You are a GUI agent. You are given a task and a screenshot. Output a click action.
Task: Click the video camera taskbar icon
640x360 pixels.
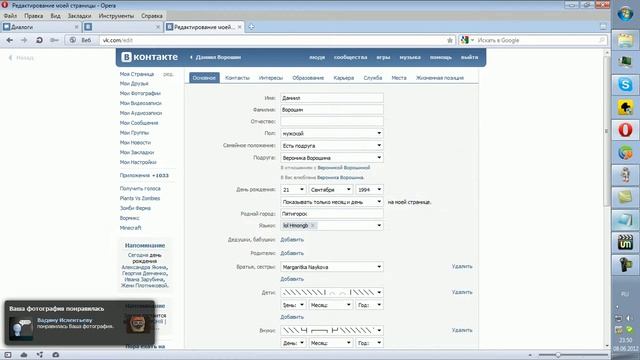625,265
